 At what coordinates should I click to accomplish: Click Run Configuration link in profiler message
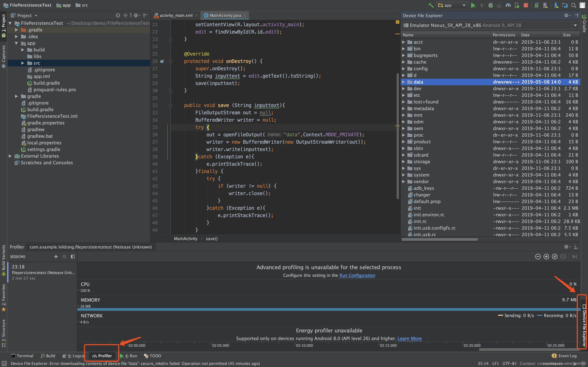click(x=357, y=275)
